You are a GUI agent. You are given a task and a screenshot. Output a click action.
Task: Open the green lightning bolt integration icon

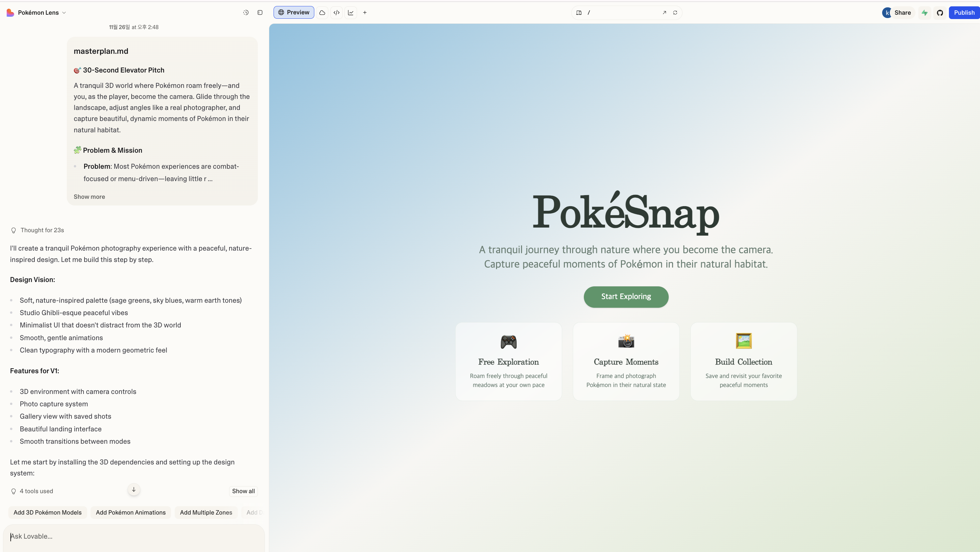point(925,13)
